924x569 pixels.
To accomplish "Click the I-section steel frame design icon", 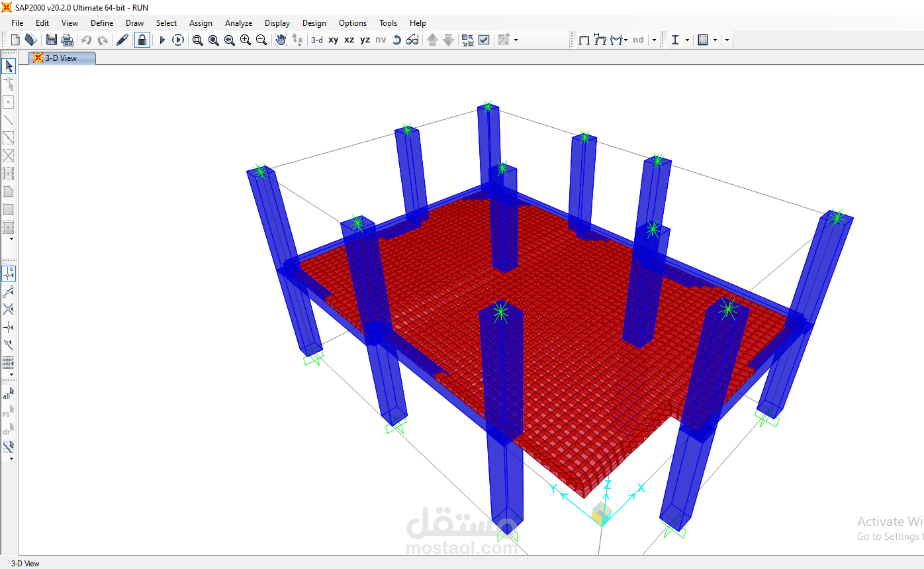I will 675,40.
